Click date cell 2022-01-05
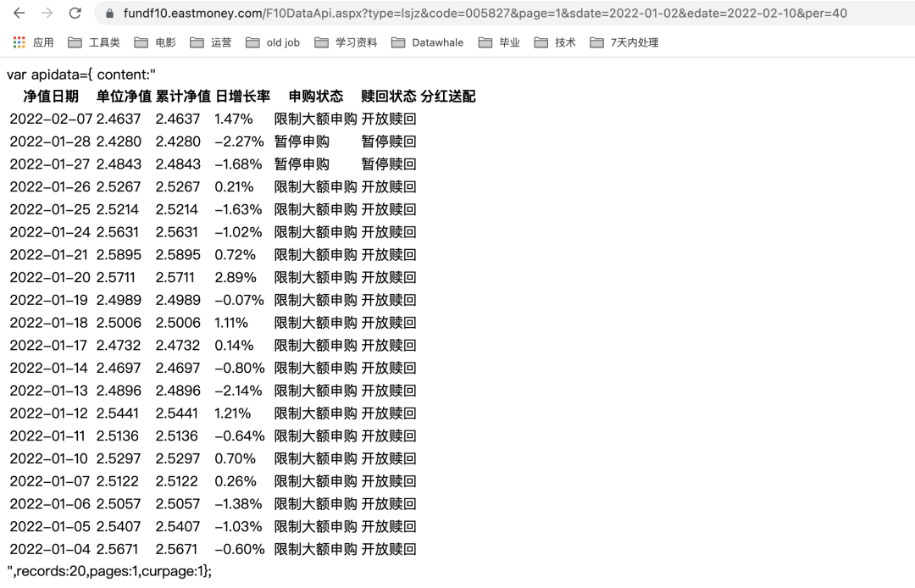The image size is (915, 588). pyautogui.click(x=50, y=527)
